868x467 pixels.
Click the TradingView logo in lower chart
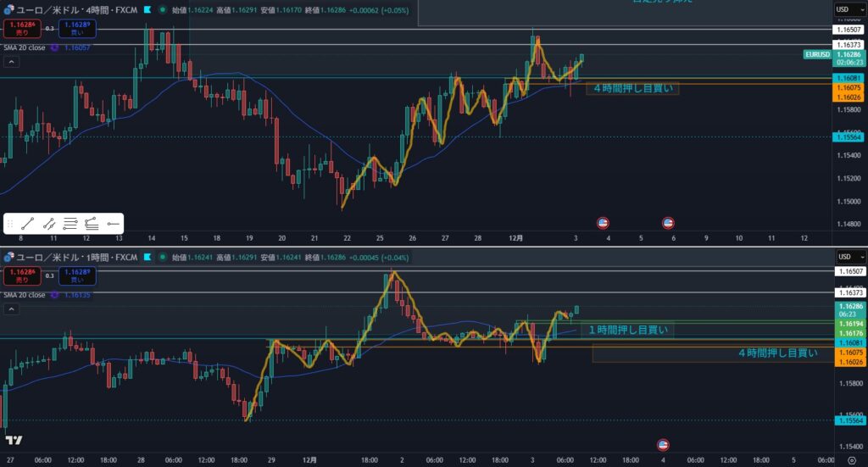pos(14,441)
